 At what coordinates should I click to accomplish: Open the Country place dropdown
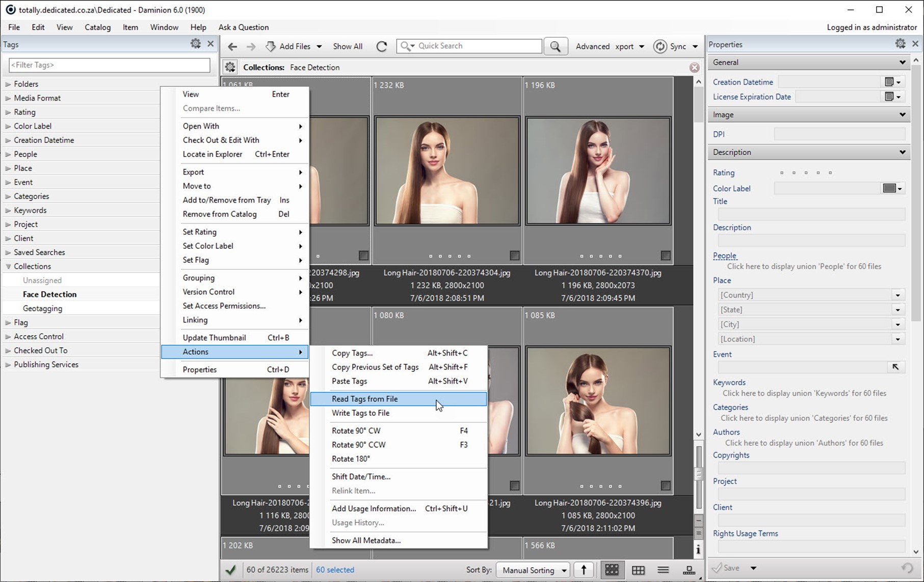click(x=897, y=295)
